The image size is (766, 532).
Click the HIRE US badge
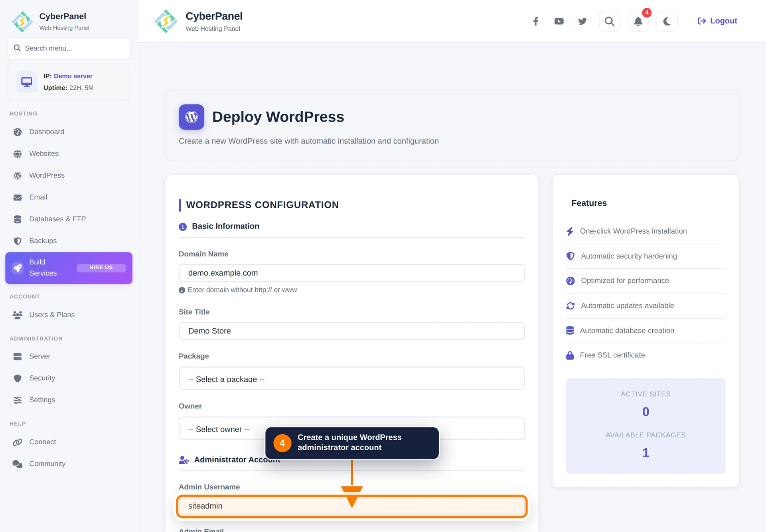[101, 268]
